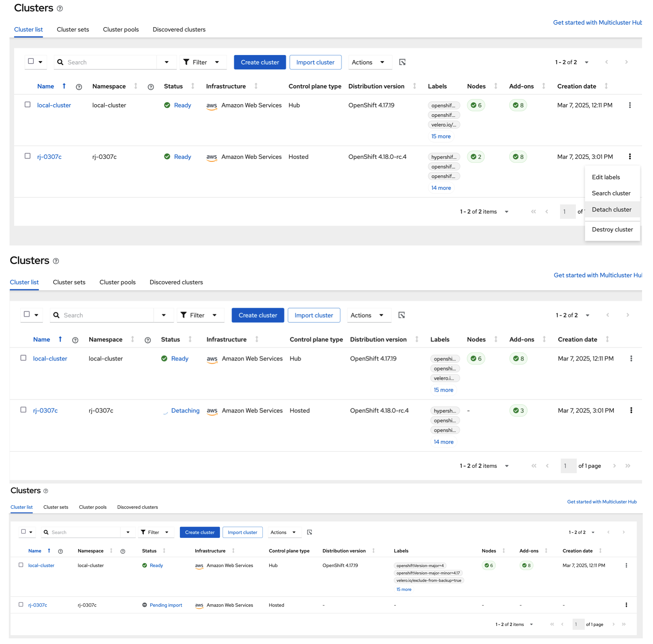This screenshot has height=644, width=653.
Task: Switch to Cluster sets tab in top panel
Action: pyautogui.click(x=73, y=29)
